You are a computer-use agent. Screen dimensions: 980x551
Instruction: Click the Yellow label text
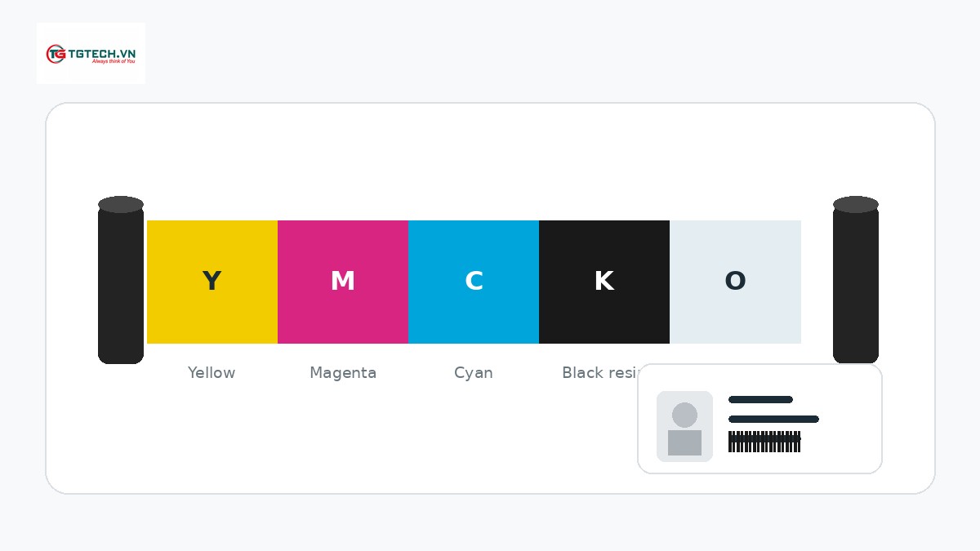212,373
